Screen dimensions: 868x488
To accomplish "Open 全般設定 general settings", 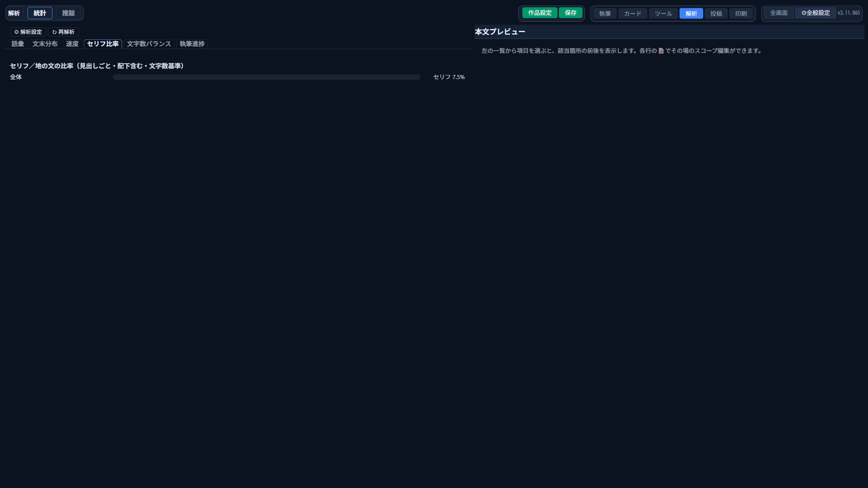I will pos(816,13).
